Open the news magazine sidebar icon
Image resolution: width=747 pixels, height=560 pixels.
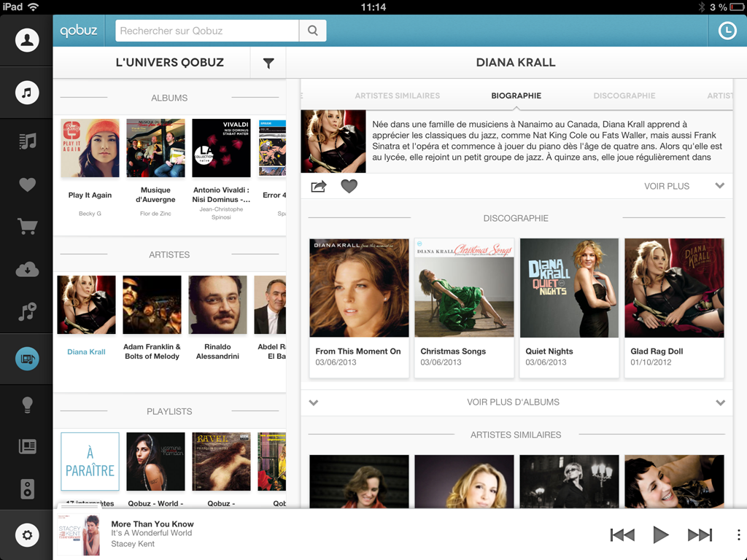(27, 446)
